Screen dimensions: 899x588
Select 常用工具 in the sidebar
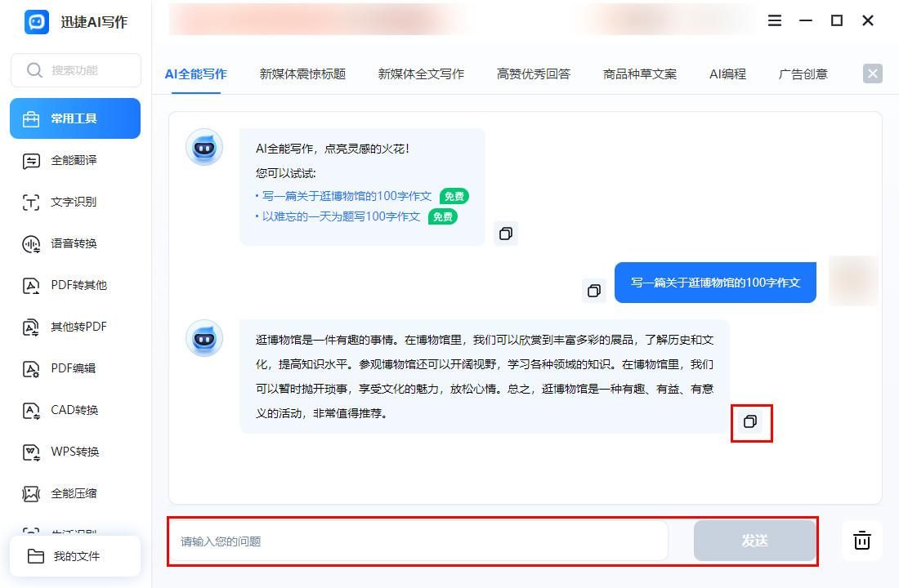(x=75, y=118)
